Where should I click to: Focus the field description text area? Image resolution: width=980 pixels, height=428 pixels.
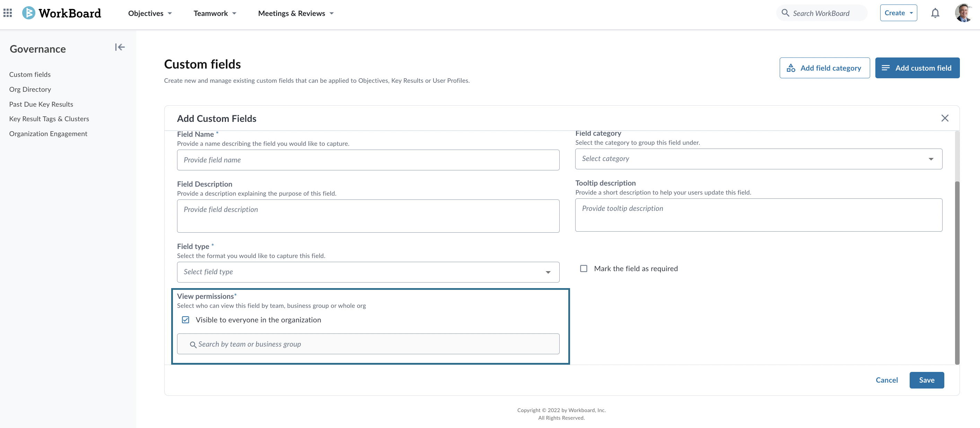coord(368,216)
